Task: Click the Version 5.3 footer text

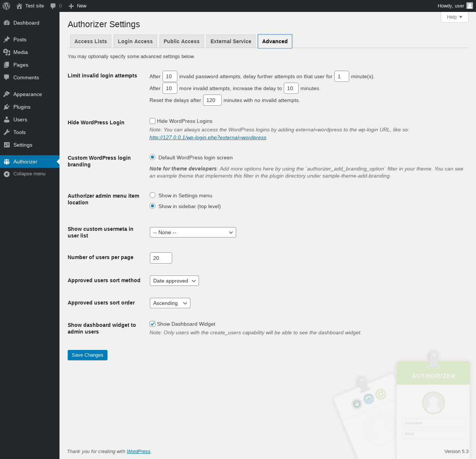Action: click(456, 452)
